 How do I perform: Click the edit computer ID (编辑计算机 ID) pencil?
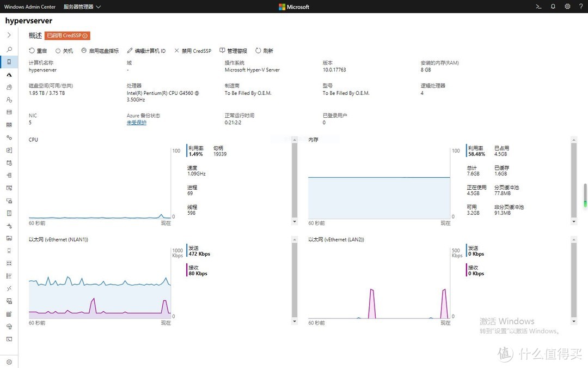point(146,51)
